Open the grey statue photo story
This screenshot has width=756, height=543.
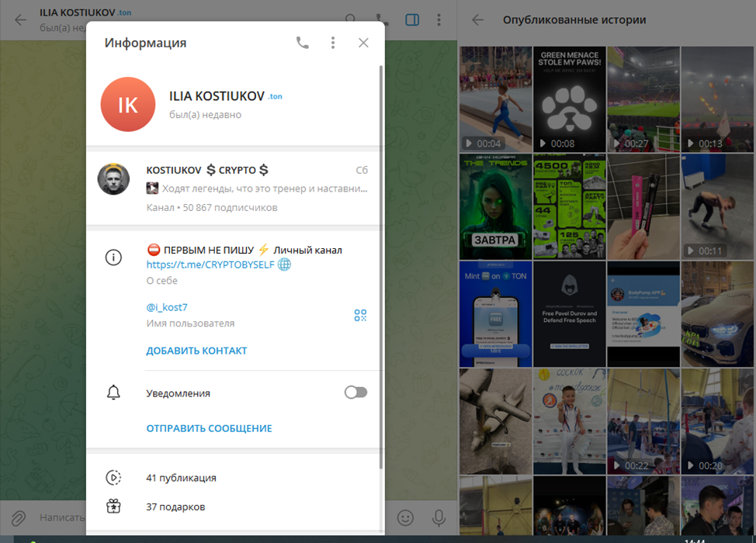point(496,421)
